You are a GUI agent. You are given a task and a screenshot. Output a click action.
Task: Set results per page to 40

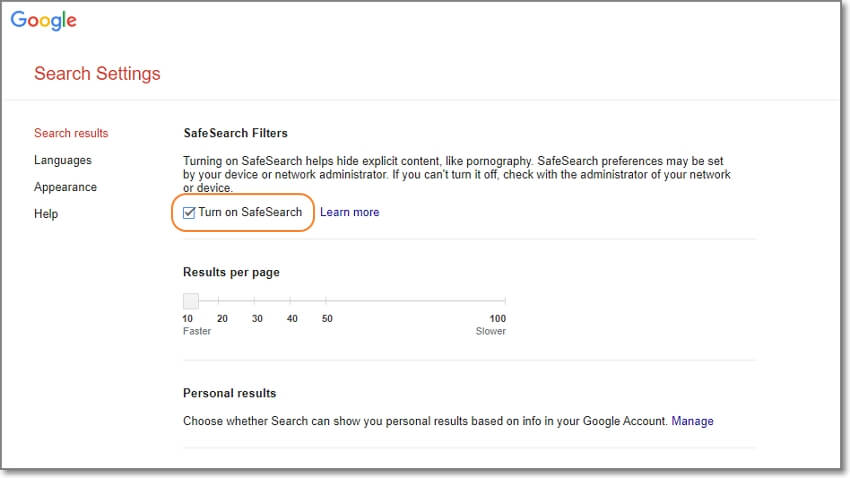click(x=292, y=300)
